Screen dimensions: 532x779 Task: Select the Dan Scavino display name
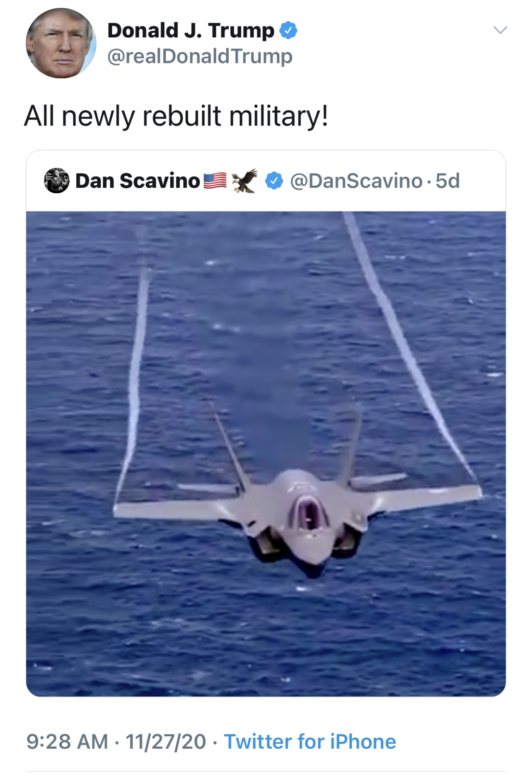click(x=138, y=181)
